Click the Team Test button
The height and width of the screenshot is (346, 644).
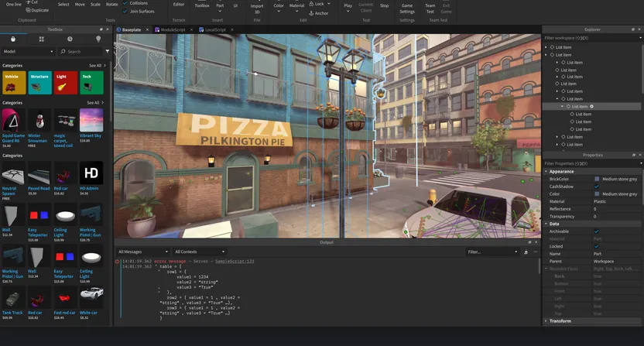430,9
